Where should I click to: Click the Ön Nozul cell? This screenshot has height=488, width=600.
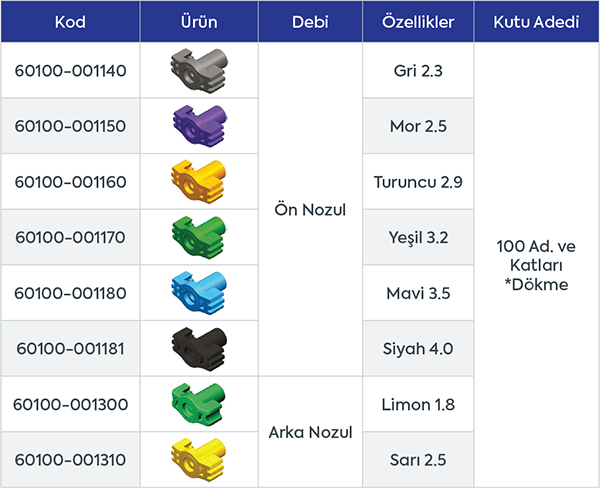(x=309, y=210)
